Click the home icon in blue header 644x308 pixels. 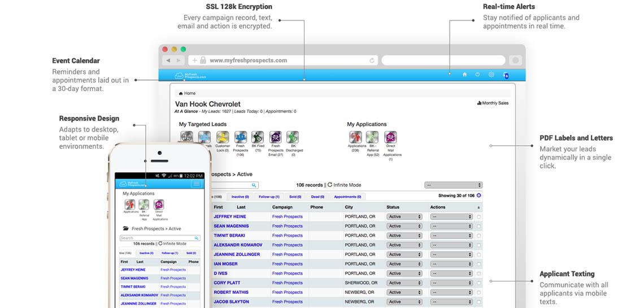pos(464,75)
